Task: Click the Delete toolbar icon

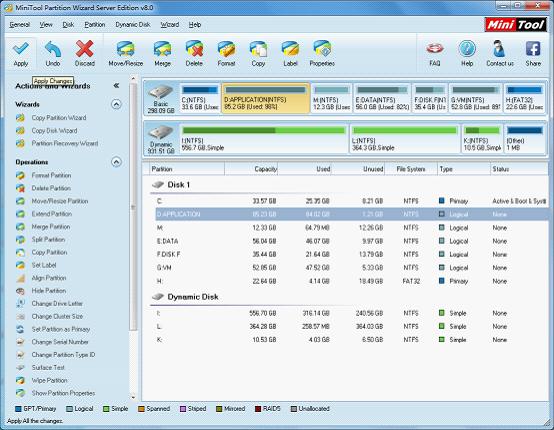Action: click(x=194, y=53)
